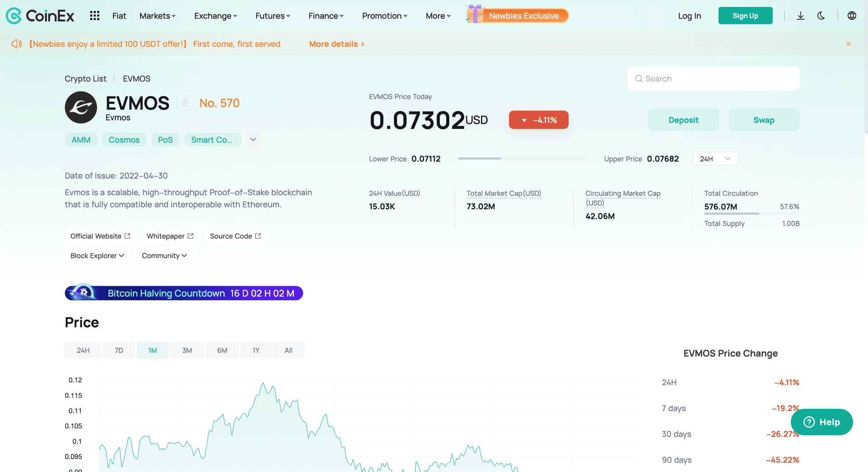Go to Fiat page
The image size is (868, 472).
(119, 16)
